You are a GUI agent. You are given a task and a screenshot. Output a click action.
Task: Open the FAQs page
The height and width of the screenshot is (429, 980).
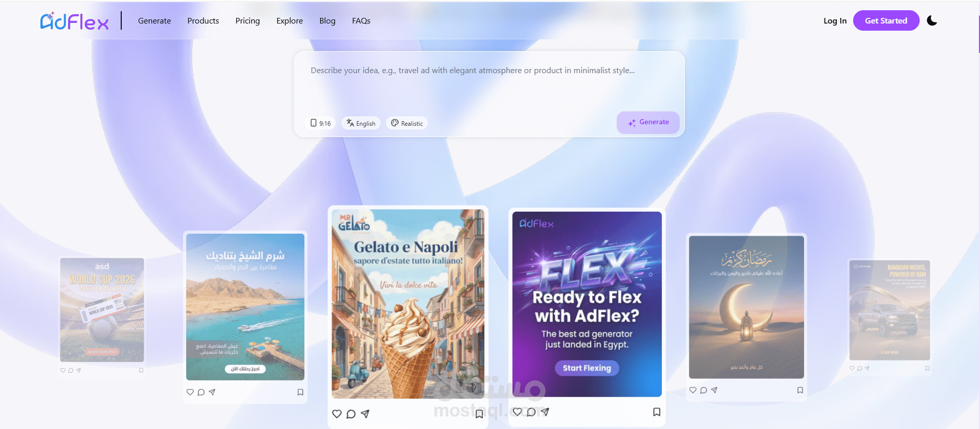(x=361, y=21)
